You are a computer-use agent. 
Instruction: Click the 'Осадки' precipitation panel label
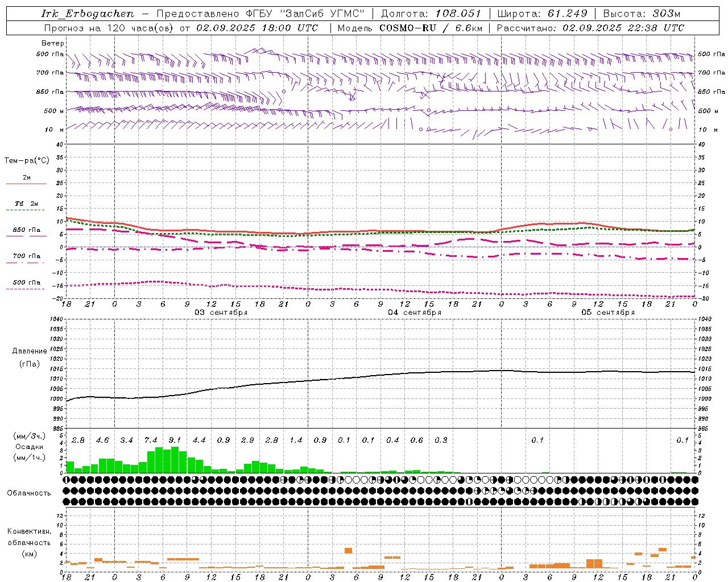tap(30, 447)
